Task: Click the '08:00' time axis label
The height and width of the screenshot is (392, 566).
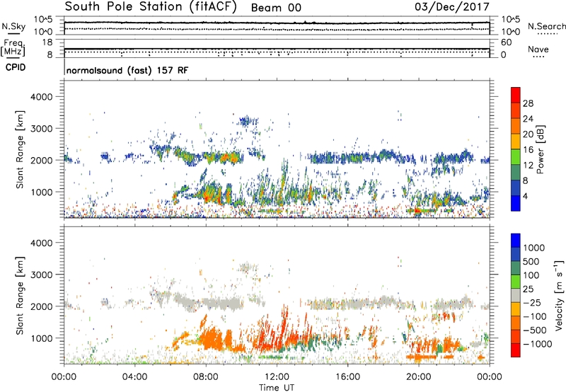Action: [205, 377]
